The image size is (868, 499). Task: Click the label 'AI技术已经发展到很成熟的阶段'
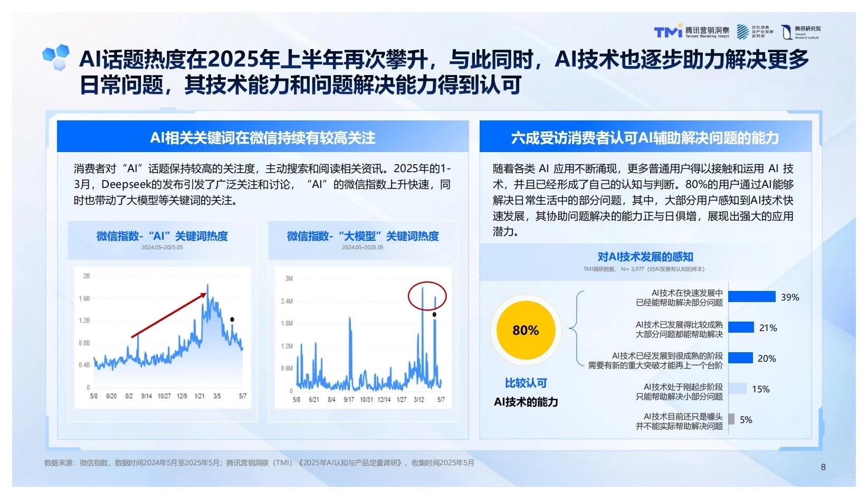[667, 356]
